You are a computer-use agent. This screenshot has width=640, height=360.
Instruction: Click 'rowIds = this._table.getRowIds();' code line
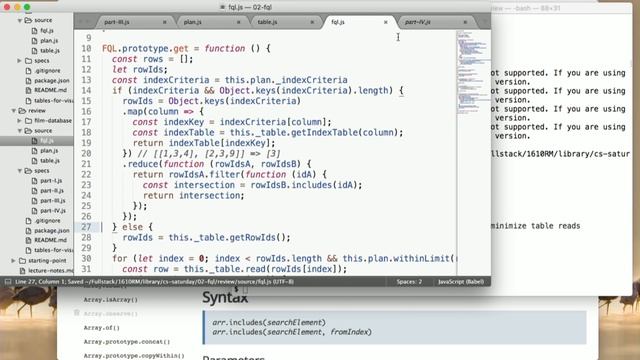pyautogui.click(x=207, y=238)
